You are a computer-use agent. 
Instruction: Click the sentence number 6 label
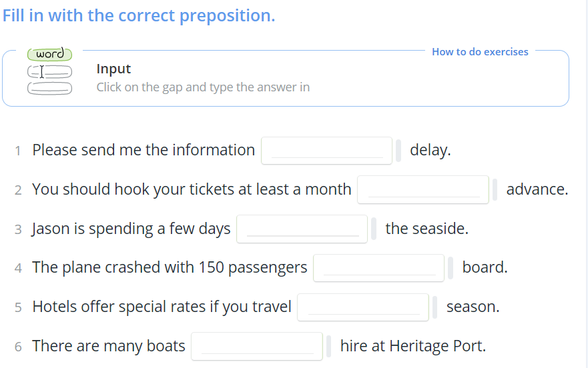(x=18, y=347)
